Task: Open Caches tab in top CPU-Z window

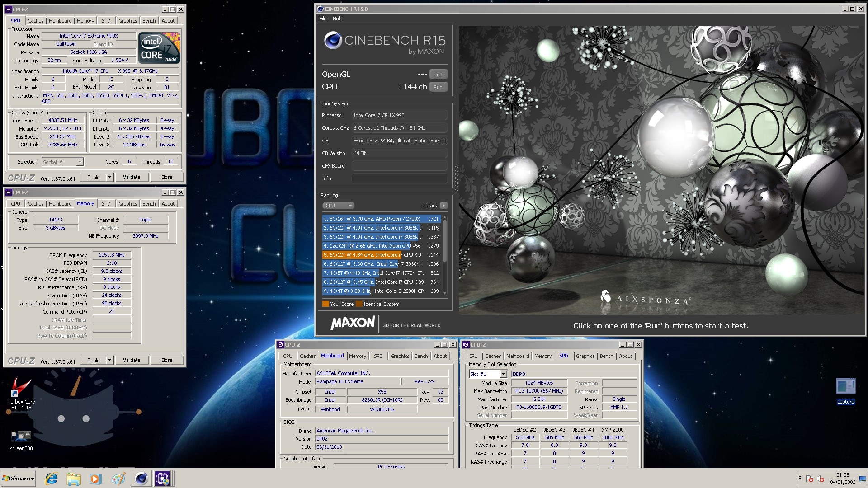Action: tap(36, 21)
